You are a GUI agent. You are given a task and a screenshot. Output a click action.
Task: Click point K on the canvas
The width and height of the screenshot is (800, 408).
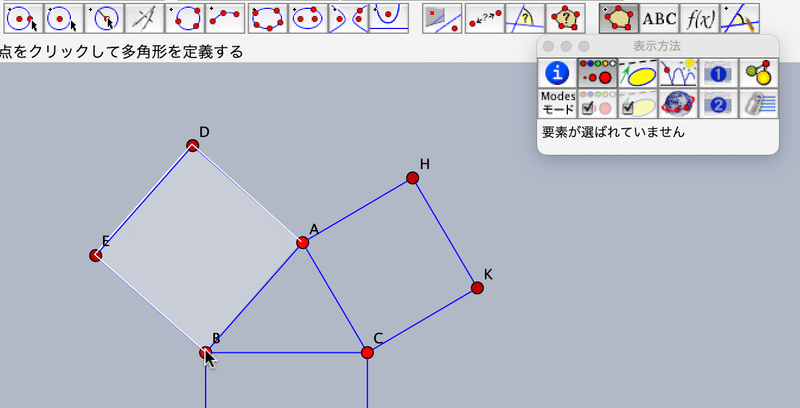click(477, 288)
